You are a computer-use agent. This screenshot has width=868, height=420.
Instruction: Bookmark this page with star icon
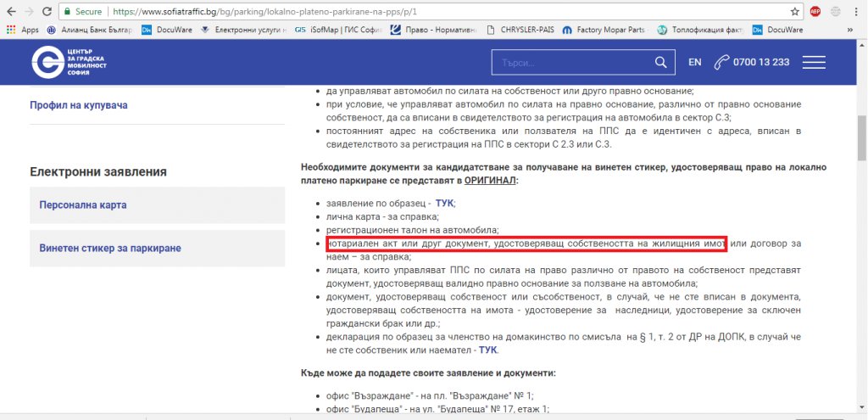pos(795,11)
